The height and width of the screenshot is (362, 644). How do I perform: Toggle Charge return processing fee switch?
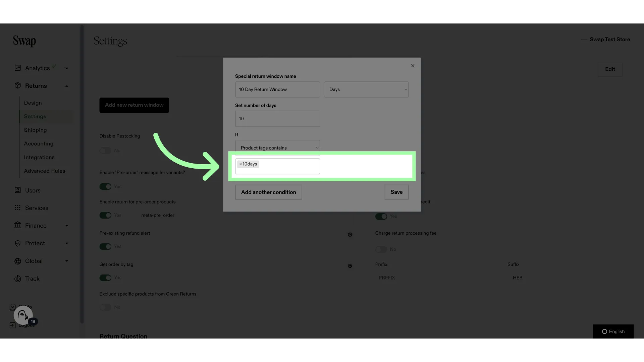[381, 249]
